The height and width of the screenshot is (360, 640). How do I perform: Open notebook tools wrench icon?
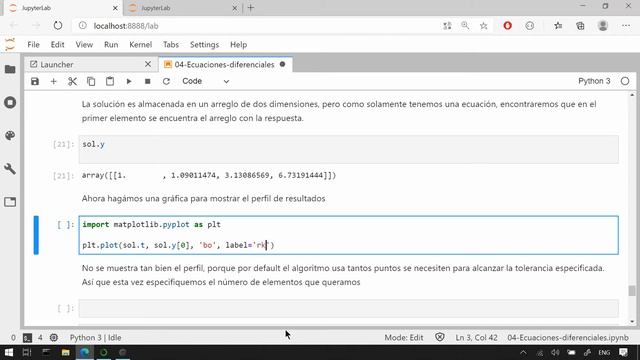(x=10, y=169)
